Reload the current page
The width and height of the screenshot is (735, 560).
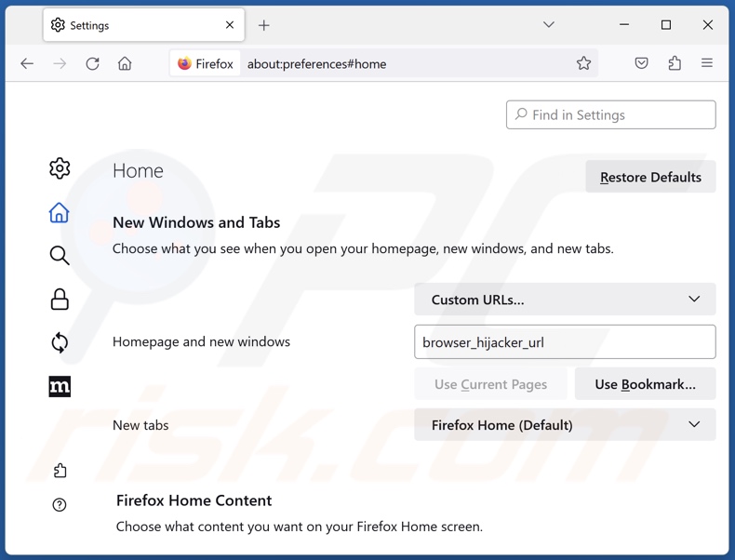point(92,63)
